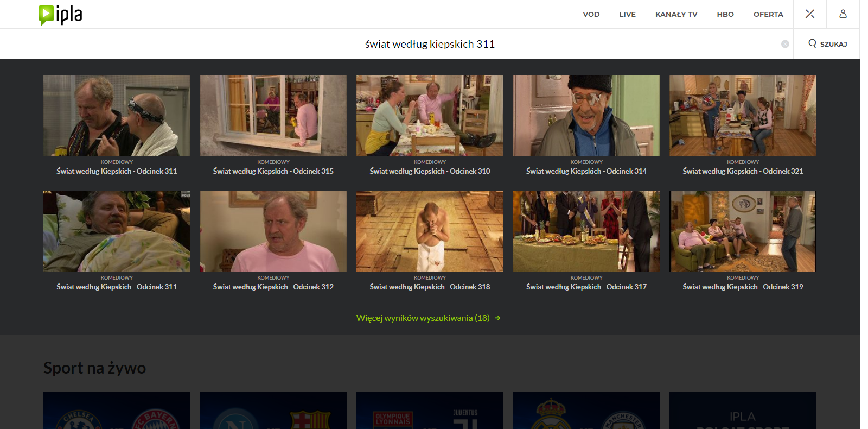Image resolution: width=868 pixels, height=429 pixels.
Task: Open the OFERTA page
Action: coord(768,15)
